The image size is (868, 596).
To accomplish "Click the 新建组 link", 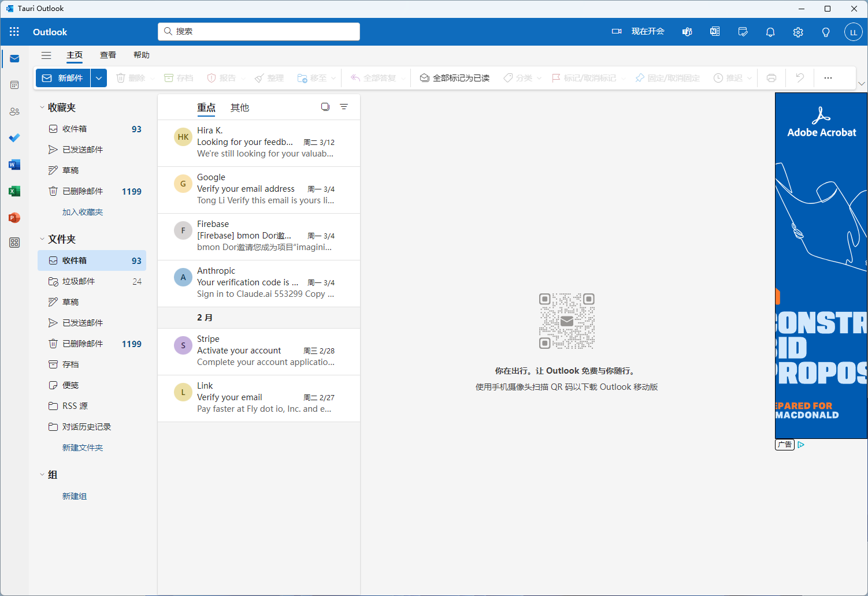I will pos(75,496).
